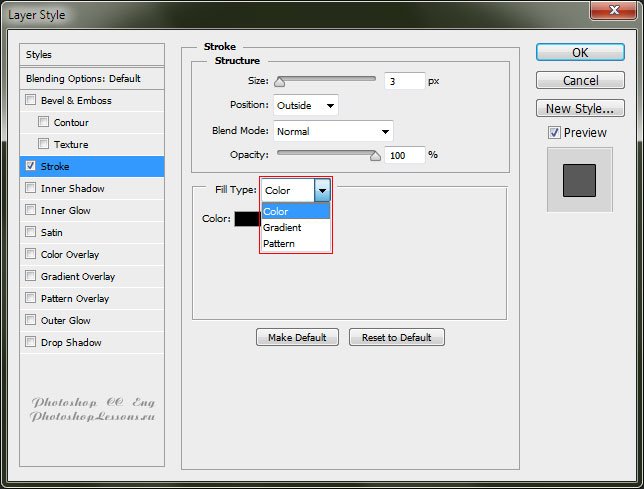The image size is (644, 489).
Task: Click Make Default button
Action: point(297,337)
